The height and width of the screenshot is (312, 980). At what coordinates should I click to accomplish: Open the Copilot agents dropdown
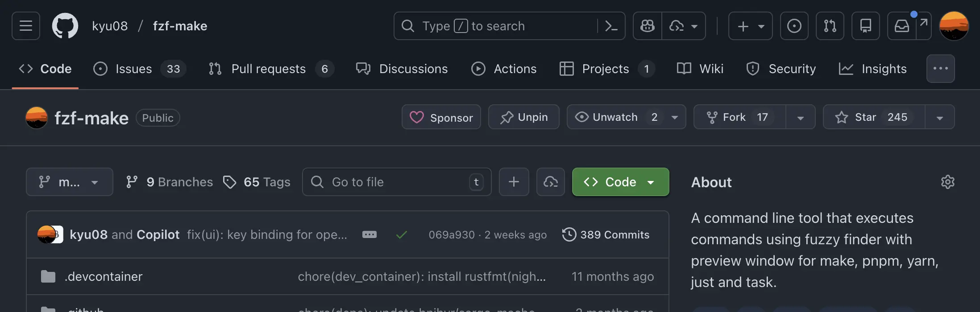[684, 26]
